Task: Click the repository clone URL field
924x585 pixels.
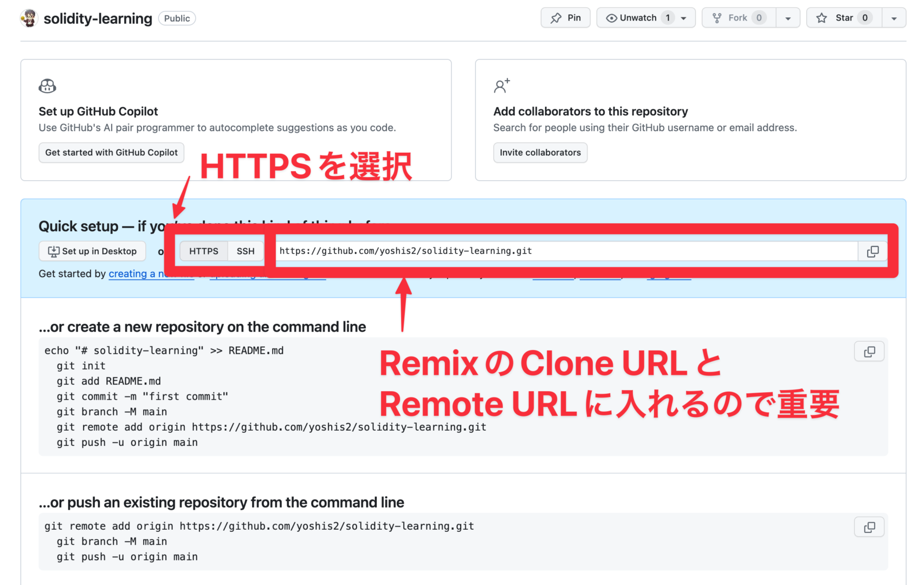Action: click(x=567, y=251)
